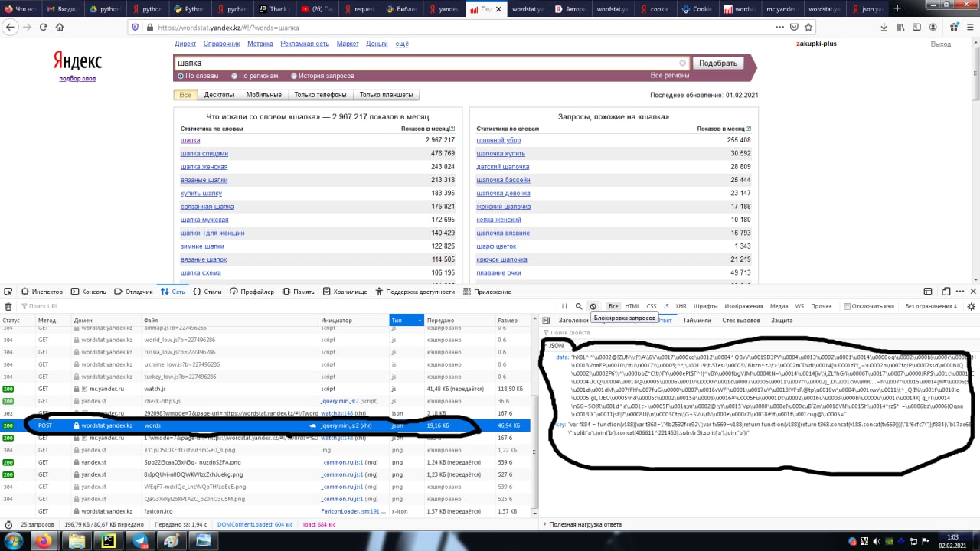The height and width of the screenshot is (551, 980).
Task: Pause network recording in devtools
Action: coord(565,306)
